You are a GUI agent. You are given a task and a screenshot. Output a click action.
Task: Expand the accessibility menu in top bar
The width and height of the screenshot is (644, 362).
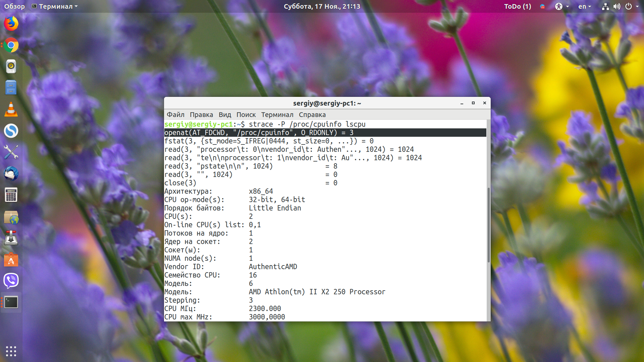click(562, 6)
